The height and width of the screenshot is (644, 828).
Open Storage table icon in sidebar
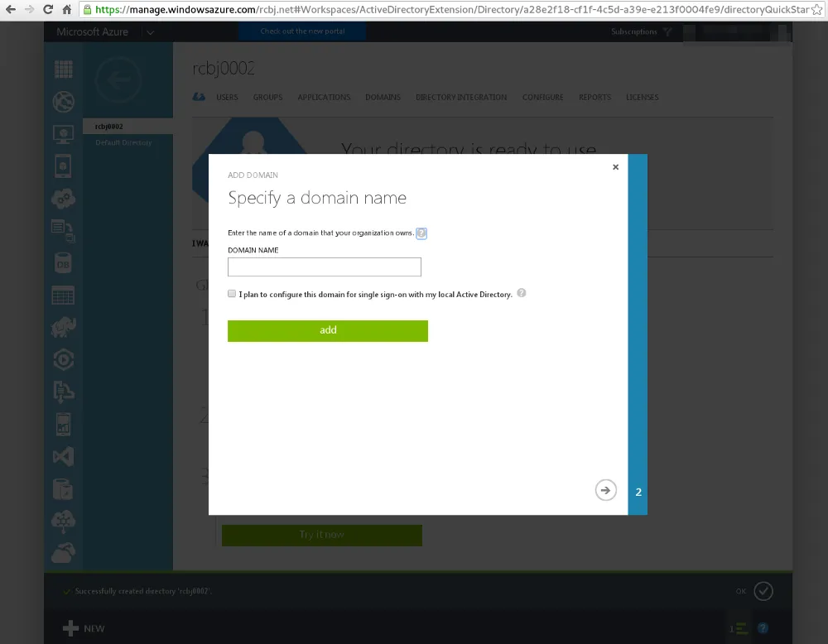[64, 296]
